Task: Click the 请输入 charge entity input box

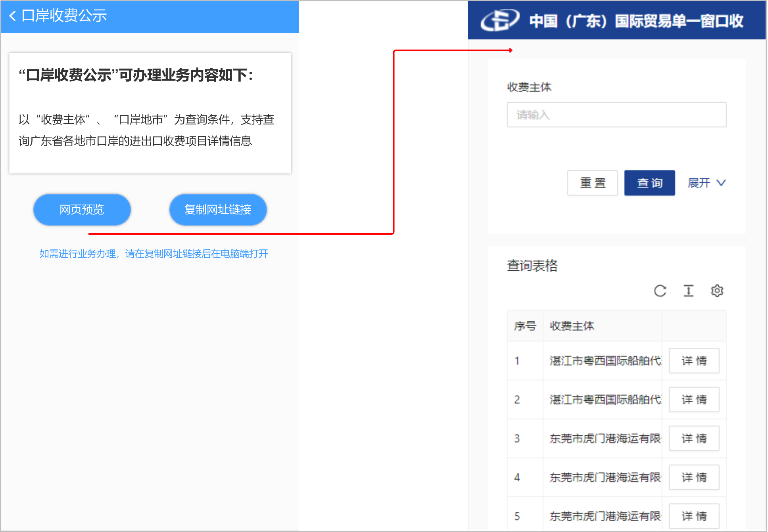Action: click(x=616, y=115)
